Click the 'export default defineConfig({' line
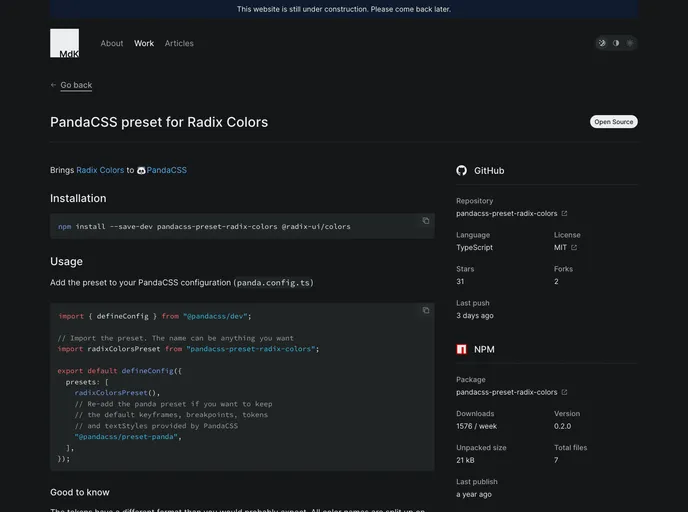The image size is (688, 512). click(x=119, y=371)
